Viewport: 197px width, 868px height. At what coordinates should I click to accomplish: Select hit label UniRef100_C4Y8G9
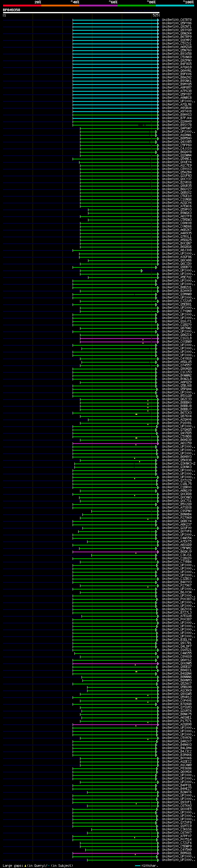coord(177,358)
